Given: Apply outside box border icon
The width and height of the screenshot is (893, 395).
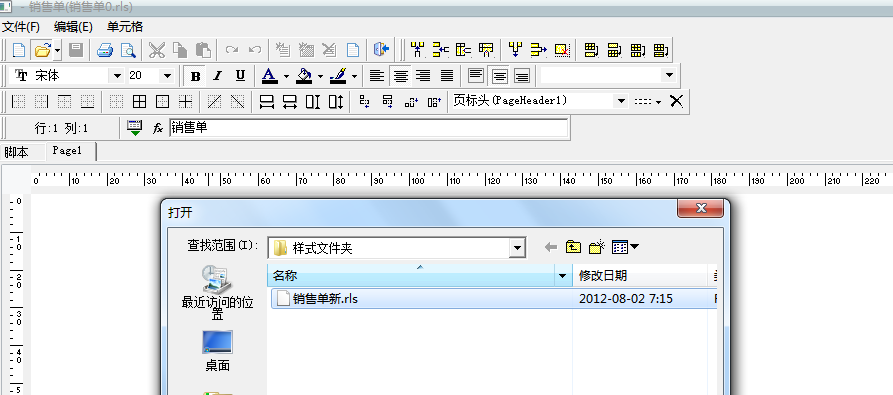Looking at the screenshot, I should pyautogui.click(x=163, y=101).
